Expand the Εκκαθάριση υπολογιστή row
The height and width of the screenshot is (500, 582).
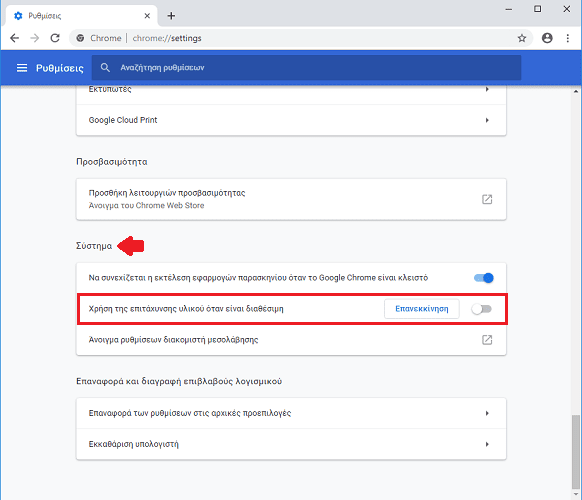[x=291, y=444]
